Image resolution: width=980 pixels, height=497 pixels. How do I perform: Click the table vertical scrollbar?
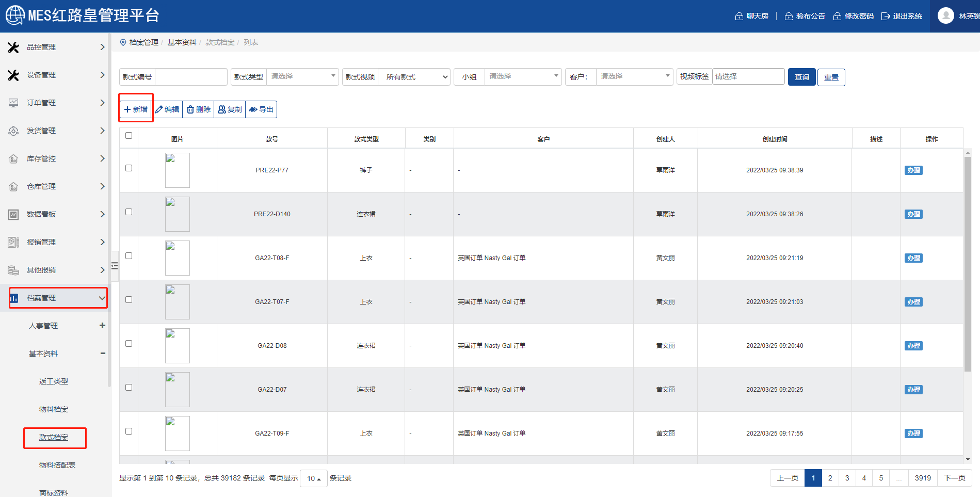pyautogui.click(x=968, y=263)
